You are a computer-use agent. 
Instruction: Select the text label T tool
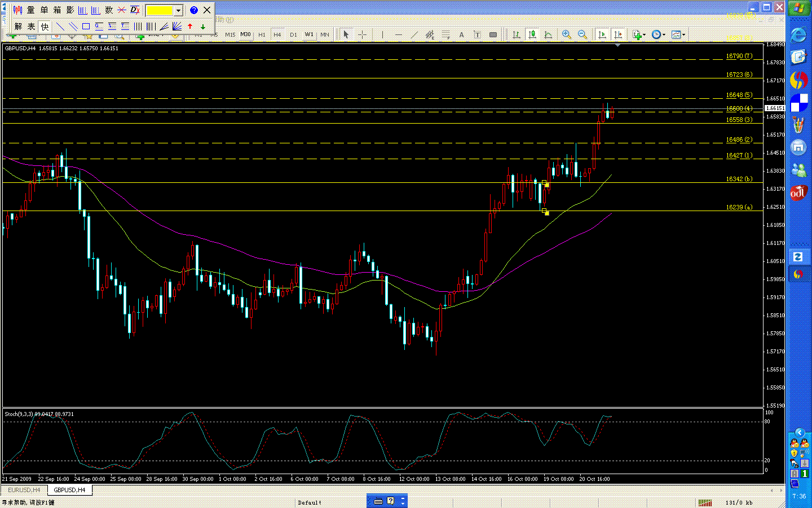[477, 34]
